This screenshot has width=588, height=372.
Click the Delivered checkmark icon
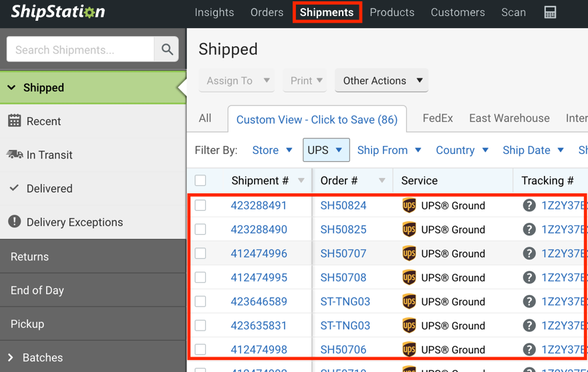pyautogui.click(x=14, y=188)
